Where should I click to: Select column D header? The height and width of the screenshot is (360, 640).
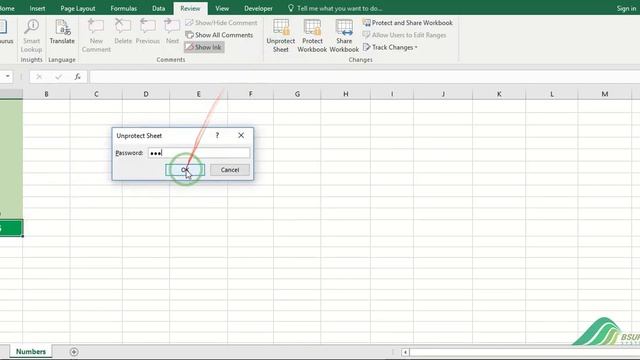pos(146,94)
